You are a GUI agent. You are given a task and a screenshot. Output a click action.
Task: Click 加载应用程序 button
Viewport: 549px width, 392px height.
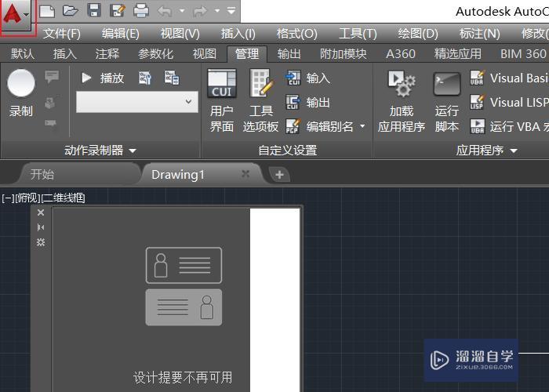pos(402,101)
